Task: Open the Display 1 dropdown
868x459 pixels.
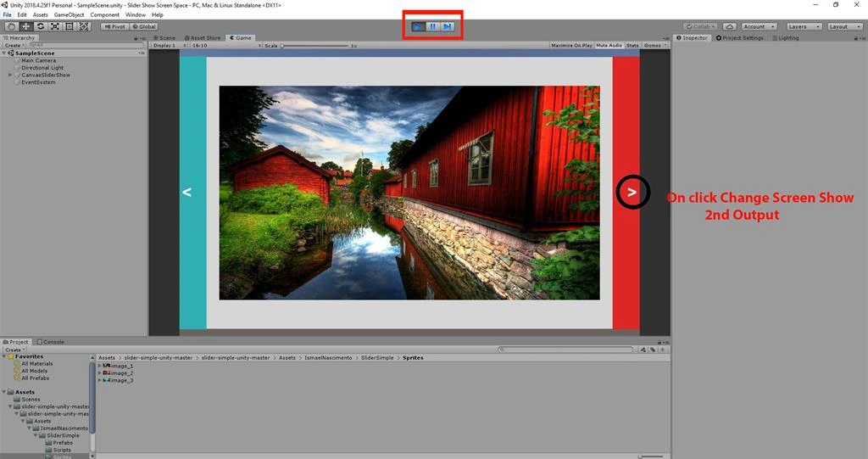Action: (x=169, y=46)
